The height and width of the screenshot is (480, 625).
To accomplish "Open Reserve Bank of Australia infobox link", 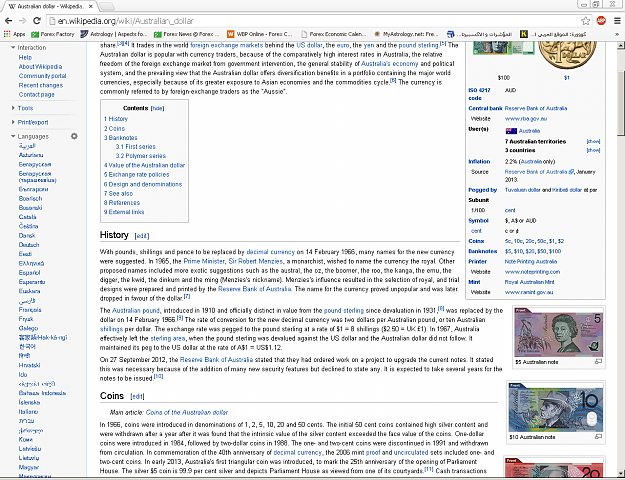I will click(x=536, y=108).
